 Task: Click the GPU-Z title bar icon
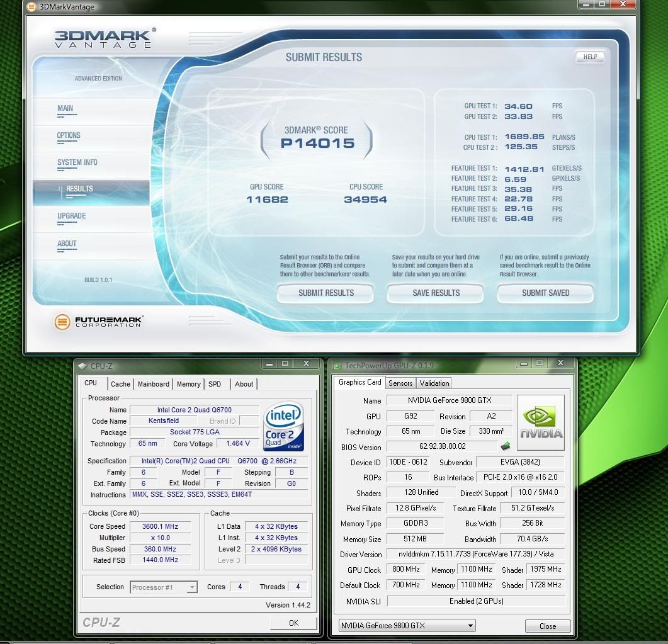337,366
